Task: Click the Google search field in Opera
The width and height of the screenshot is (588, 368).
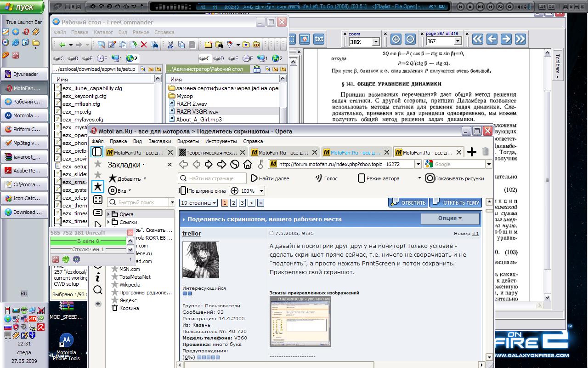Action: point(458,164)
